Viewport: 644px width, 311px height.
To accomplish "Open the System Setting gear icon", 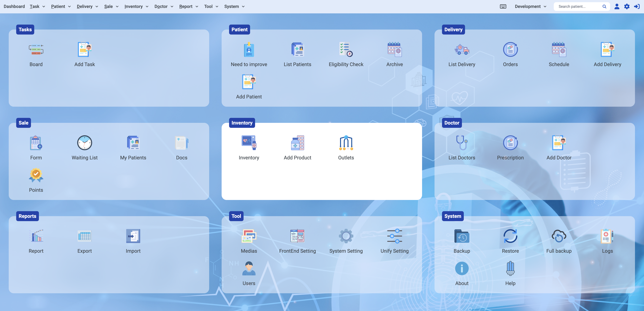I will click(x=346, y=236).
